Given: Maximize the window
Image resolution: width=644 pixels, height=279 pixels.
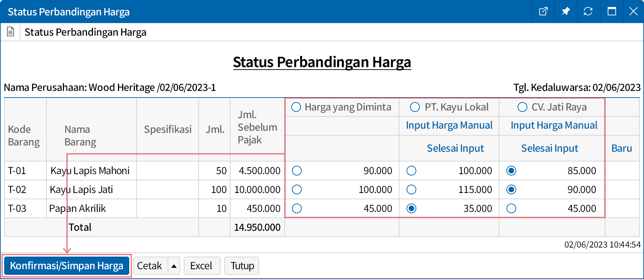Looking at the screenshot, I should click(x=612, y=12).
